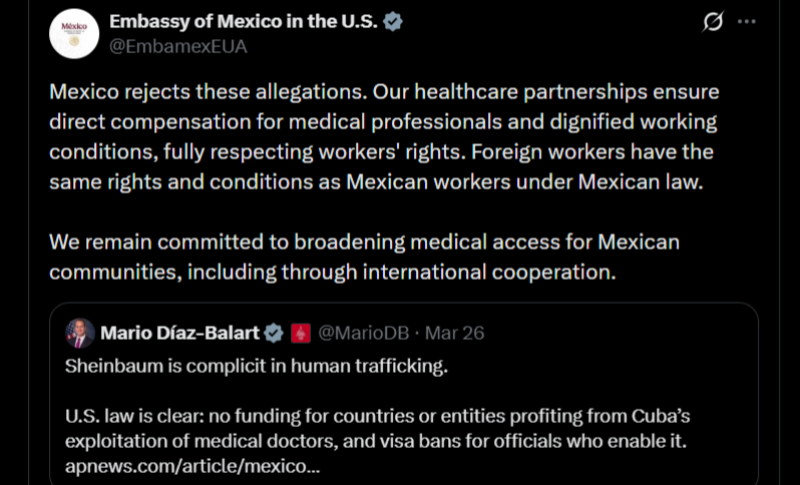This screenshot has width=800, height=485.
Task: Click Mario Díaz-Balart's profile photo
Action: click(81, 333)
